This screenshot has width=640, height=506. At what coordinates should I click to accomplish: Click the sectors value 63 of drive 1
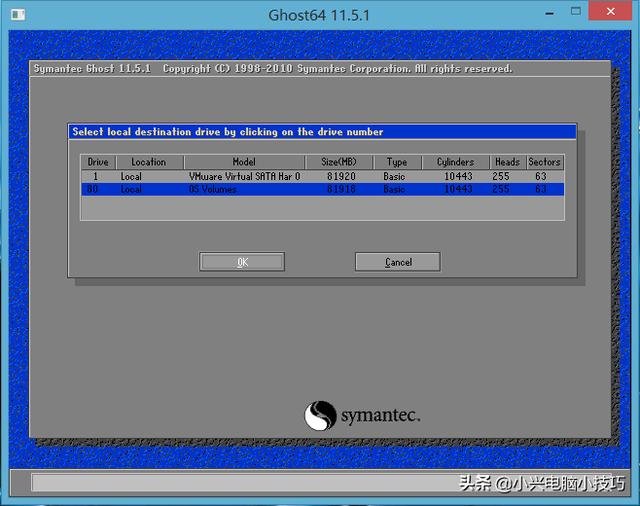pos(541,176)
